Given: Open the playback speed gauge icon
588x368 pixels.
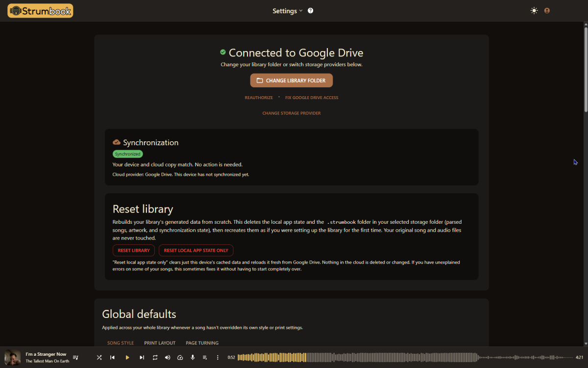Looking at the screenshot, I should [x=180, y=358].
